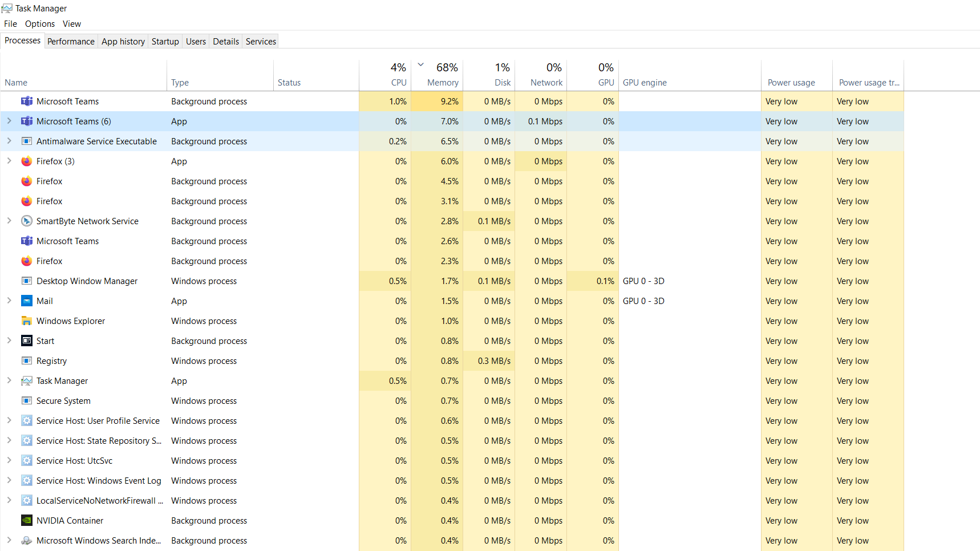Expand the Microsoft Teams (6) process group
Screen dimensions: 980x551
pos(9,121)
